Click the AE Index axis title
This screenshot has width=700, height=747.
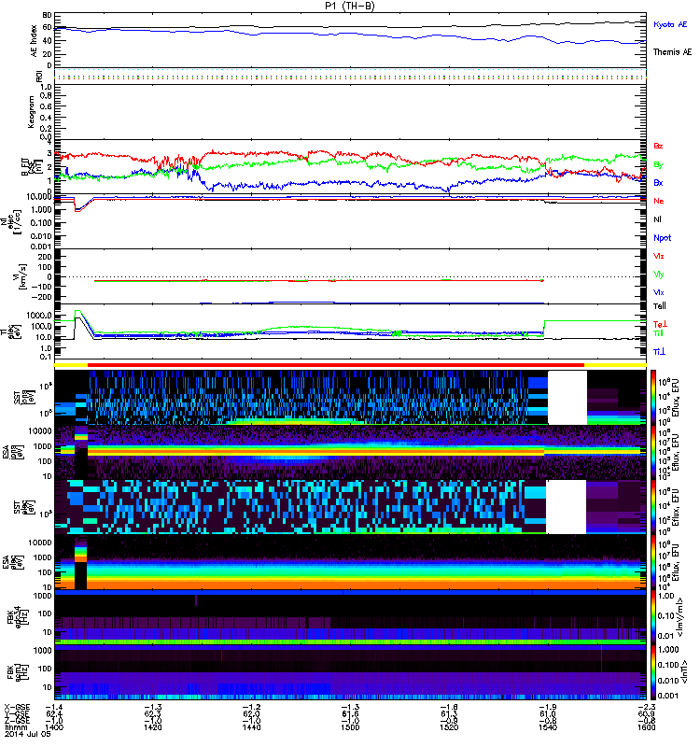[x=34, y=41]
